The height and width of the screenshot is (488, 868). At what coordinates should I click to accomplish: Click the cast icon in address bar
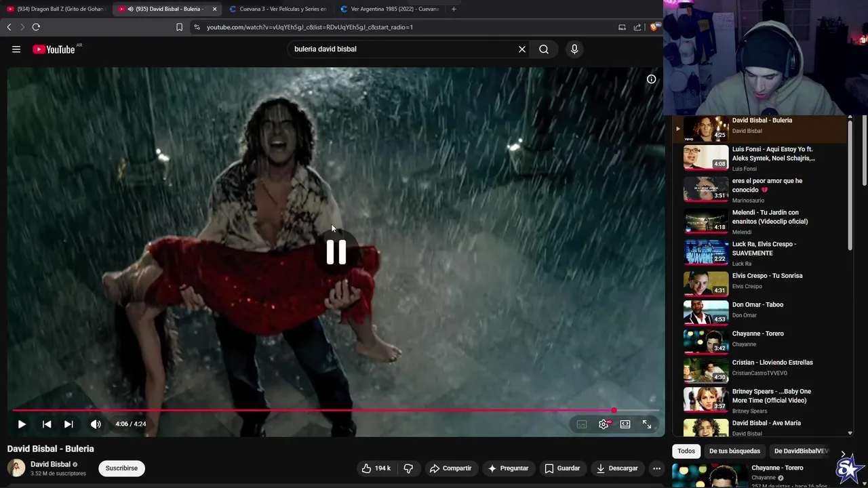click(622, 27)
